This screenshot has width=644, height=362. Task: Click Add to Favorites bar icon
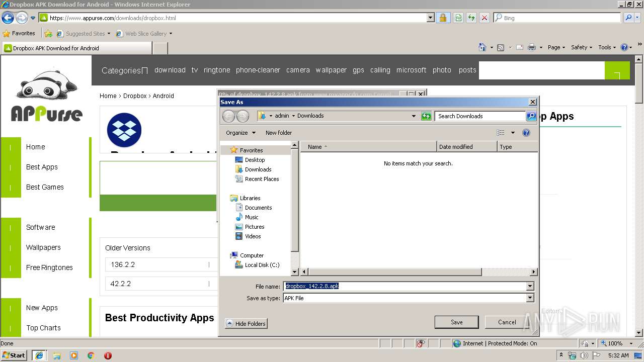[48, 34]
